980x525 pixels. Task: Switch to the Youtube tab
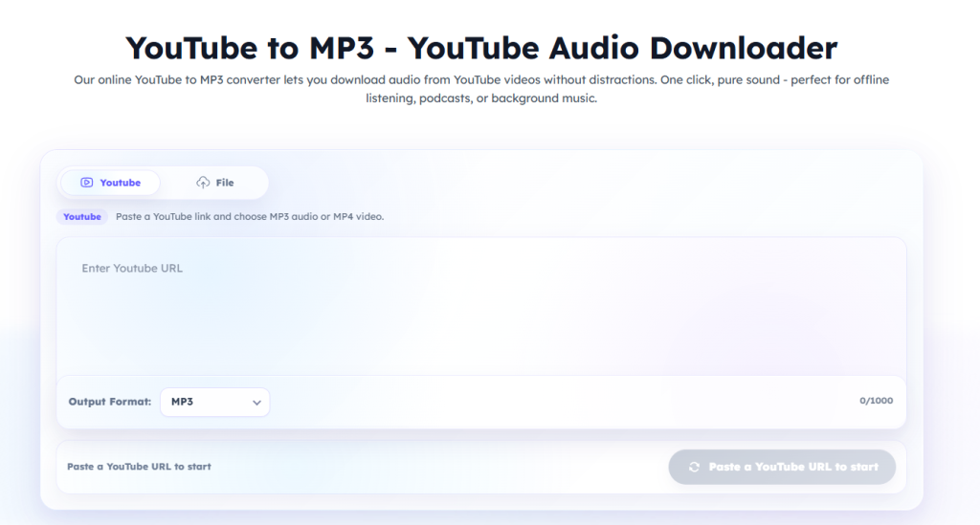coord(110,183)
